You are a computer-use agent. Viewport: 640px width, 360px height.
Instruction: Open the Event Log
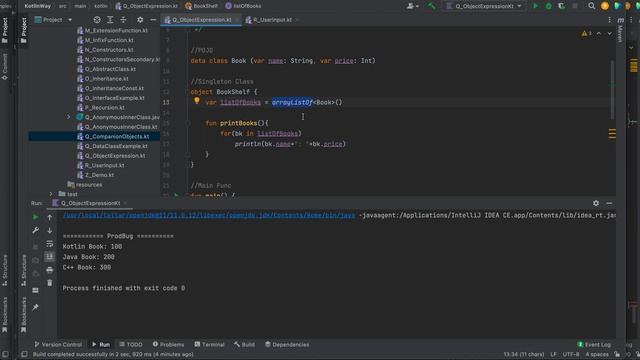click(x=594, y=344)
